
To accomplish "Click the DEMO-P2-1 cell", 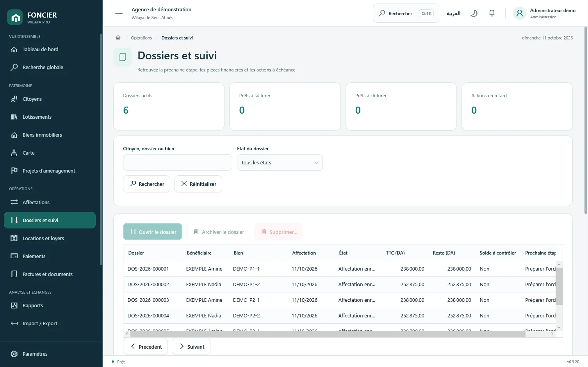I will (x=246, y=300).
